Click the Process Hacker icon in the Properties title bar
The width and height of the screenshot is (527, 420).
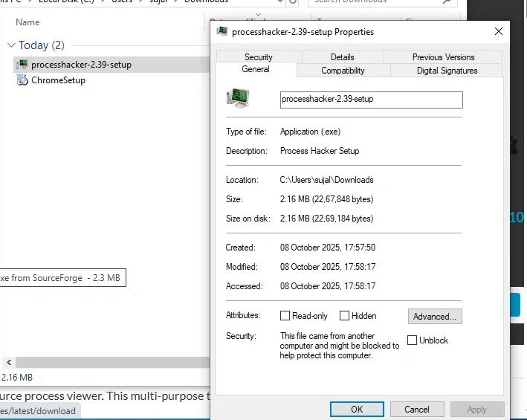tap(222, 31)
